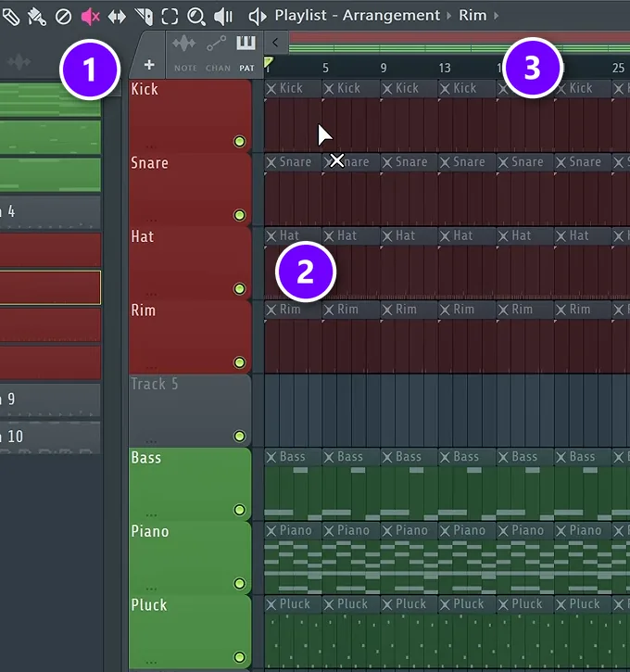Viewport: 630px width, 672px height.
Task: Expand the arrow after "Rim" in title
Action: 496,16
